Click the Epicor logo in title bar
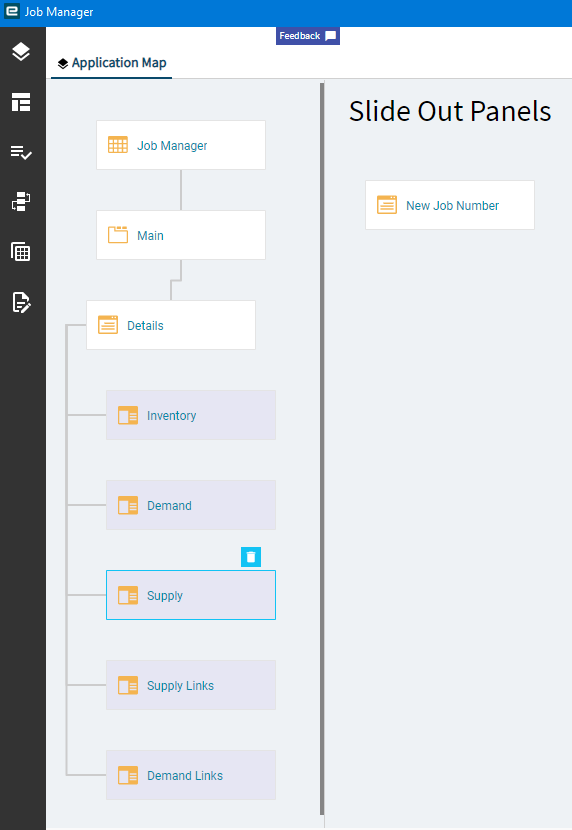 (12, 11)
